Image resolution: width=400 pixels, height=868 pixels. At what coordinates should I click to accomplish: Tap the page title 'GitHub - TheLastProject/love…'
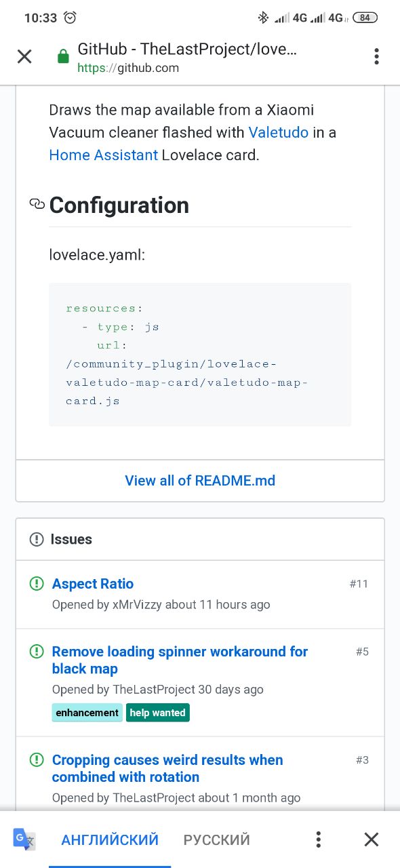[187, 49]
